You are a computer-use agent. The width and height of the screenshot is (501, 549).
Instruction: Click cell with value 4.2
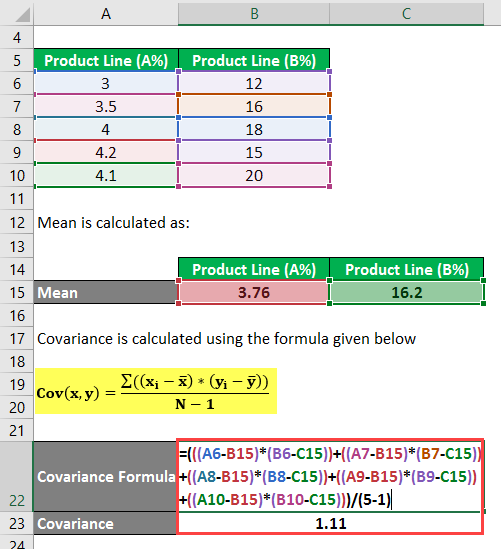click(x=106, y=153)
